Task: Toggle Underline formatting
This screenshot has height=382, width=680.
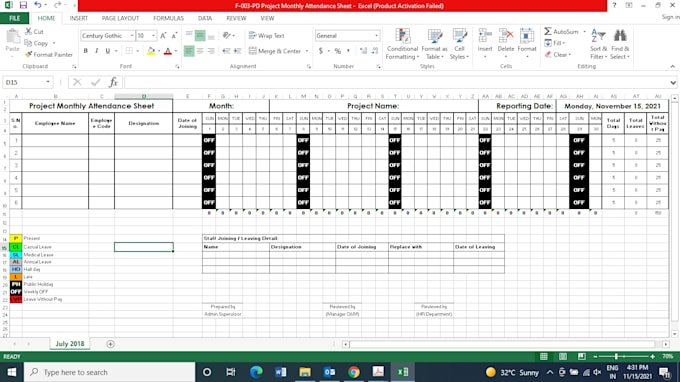Action: coord(108,51)
